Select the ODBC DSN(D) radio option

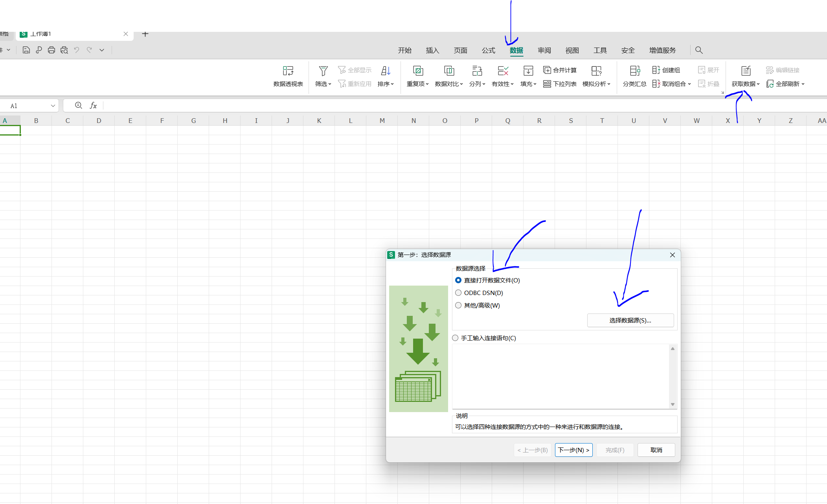(x=458, y=293)
